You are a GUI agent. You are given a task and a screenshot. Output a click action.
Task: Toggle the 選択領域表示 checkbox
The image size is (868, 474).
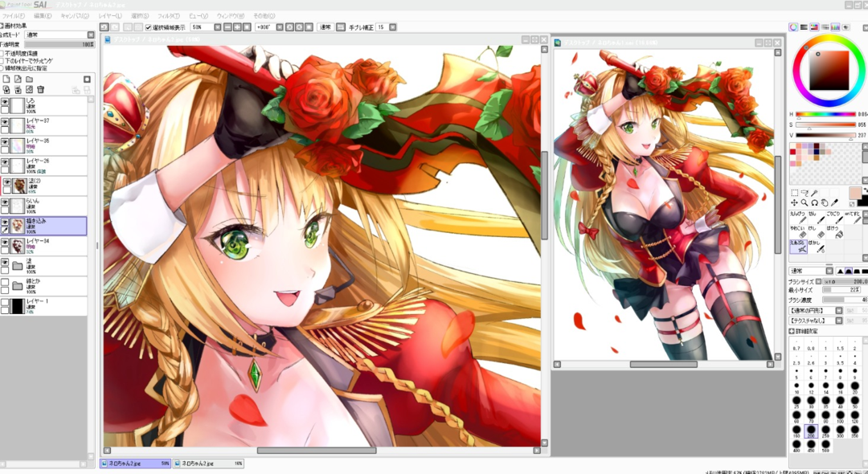coord(148,27)
